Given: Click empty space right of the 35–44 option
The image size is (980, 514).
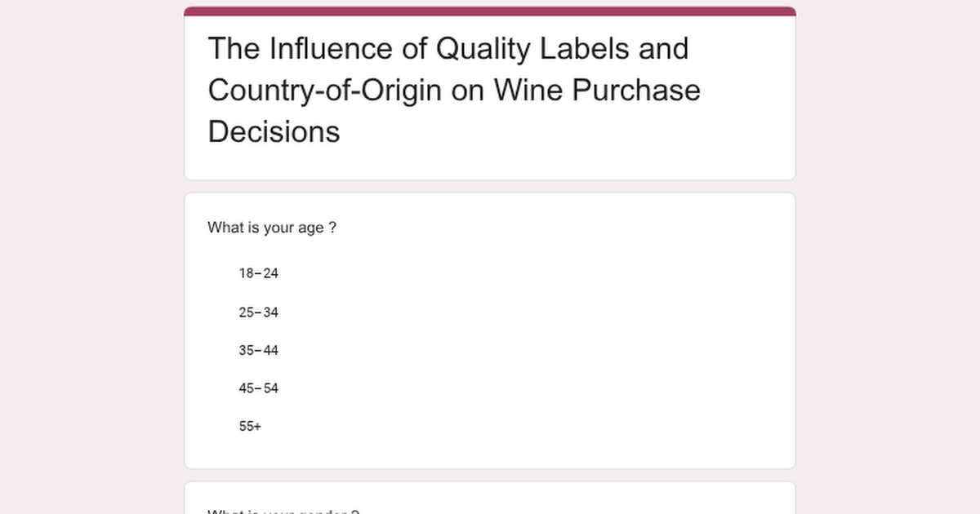Looking at the screenshot, I should pyautogui.click(x=531, y=351).
